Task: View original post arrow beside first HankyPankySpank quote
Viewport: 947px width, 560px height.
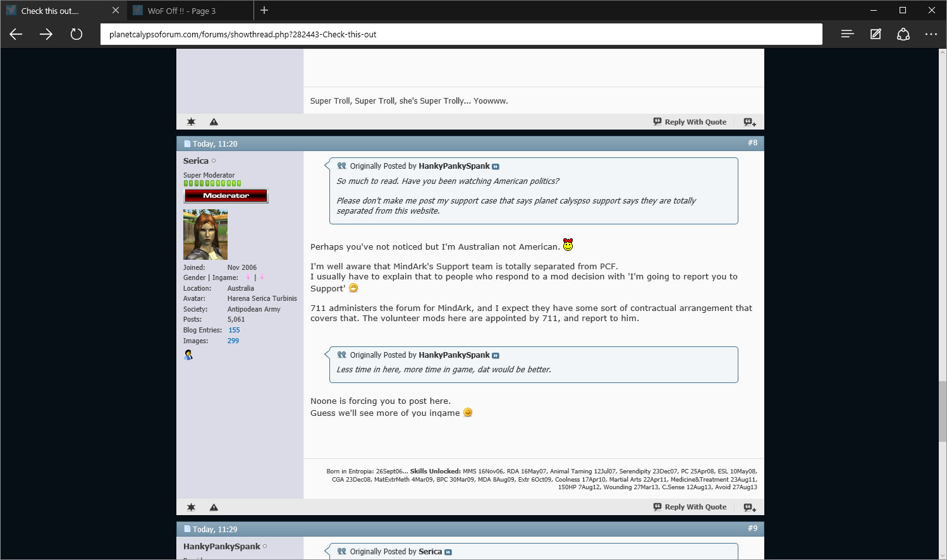Action: 496,167
